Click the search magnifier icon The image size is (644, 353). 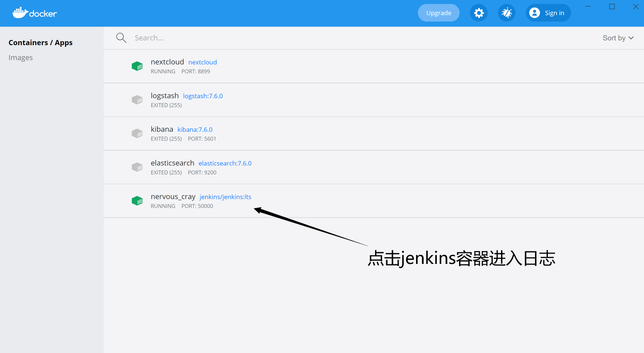coord(121,38)
